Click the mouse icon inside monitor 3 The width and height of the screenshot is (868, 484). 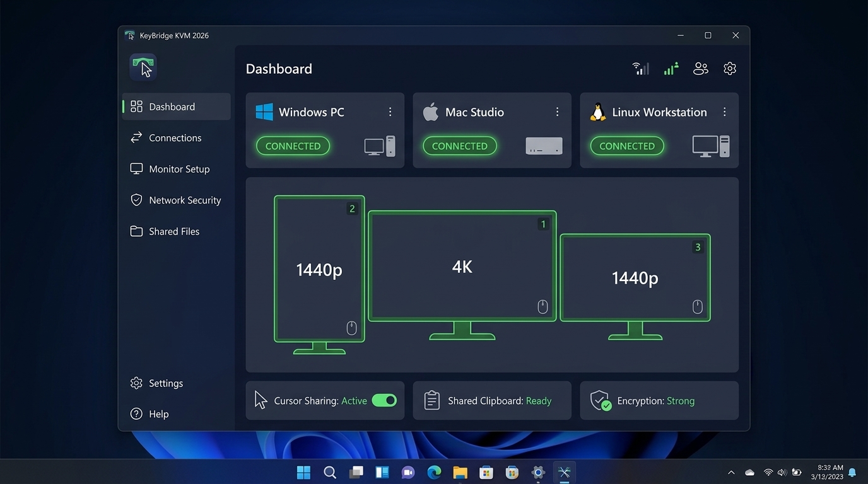pyautogui.click(x=698, y=307)
